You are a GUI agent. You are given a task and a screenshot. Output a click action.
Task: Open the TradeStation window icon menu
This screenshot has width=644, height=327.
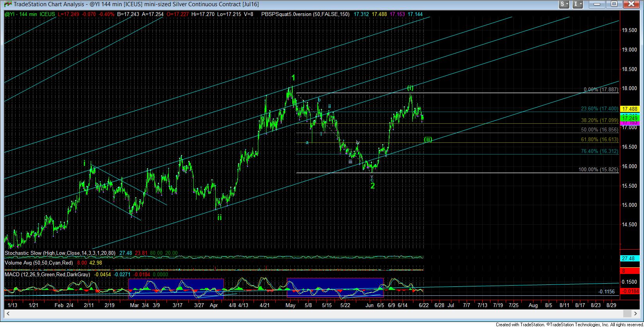(x=7, y=4)
